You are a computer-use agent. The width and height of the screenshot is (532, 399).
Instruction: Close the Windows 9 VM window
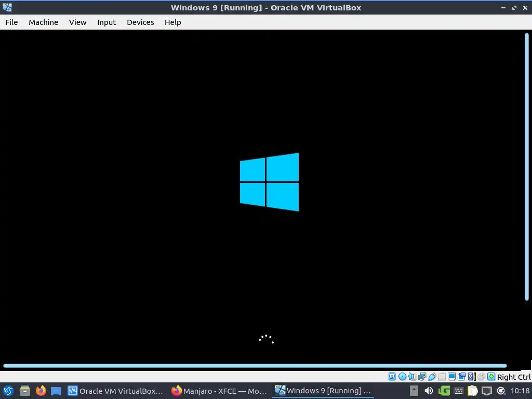click(525, 7)
